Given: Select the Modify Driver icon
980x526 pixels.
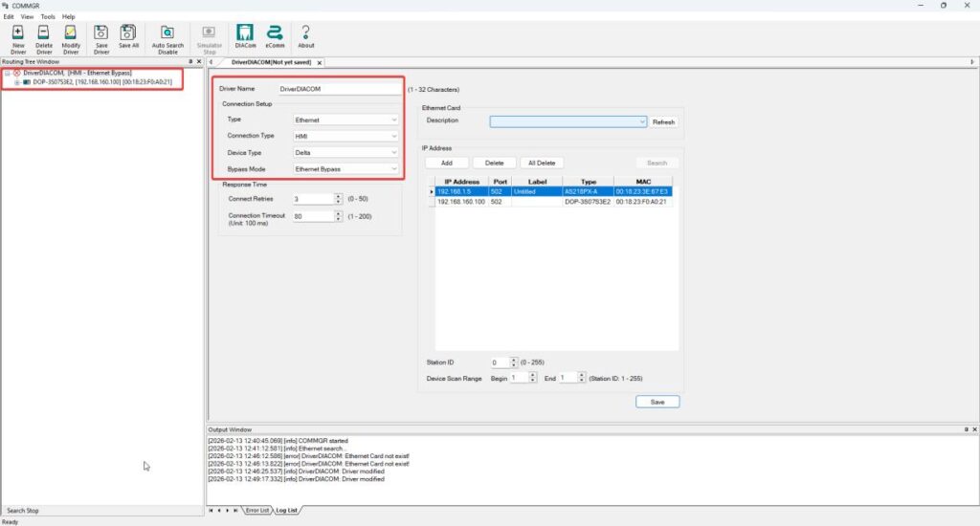Looking at the screenshot, I should tap(71, 34).
